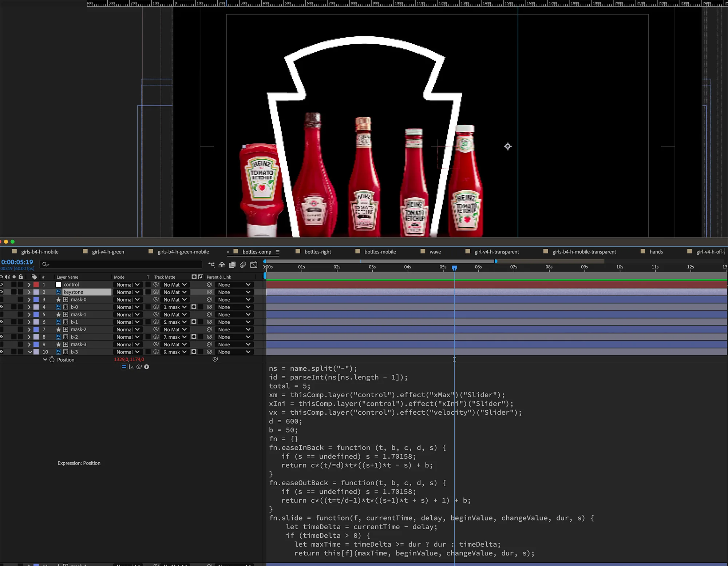This screenshot has width=728, height=566.
Task: Click the Photoshop file icon of keystone layer
Action: tap(58, 292)
